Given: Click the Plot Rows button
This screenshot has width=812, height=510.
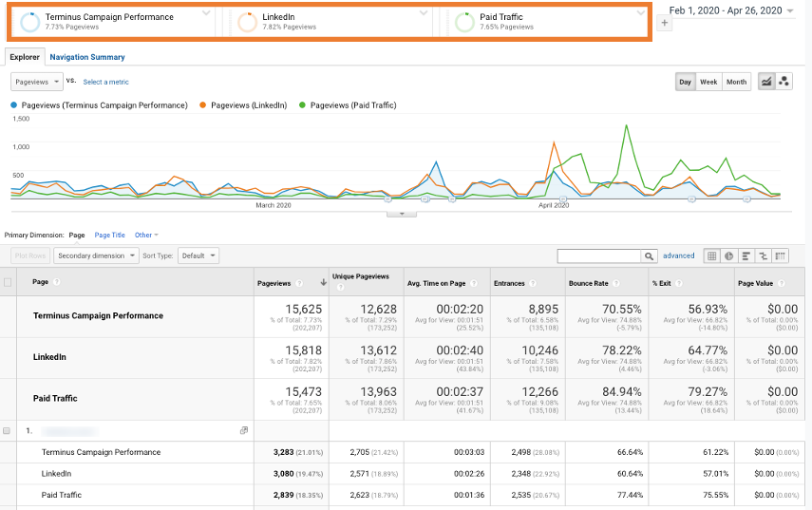Looking at the screenshot, I should 30,255.
